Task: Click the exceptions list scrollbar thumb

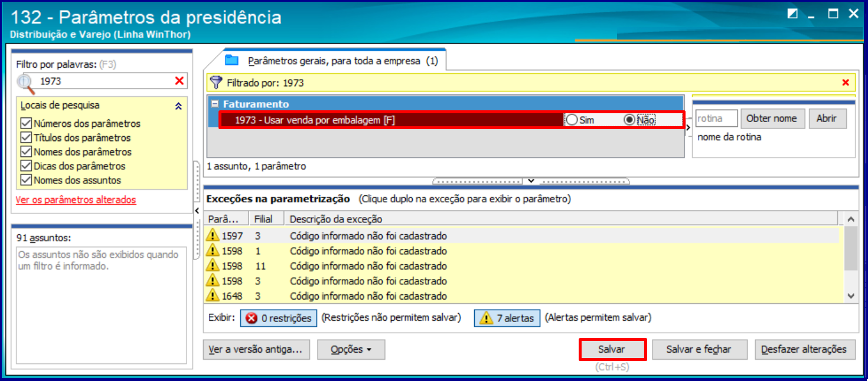Action: [x=850, y=248]
